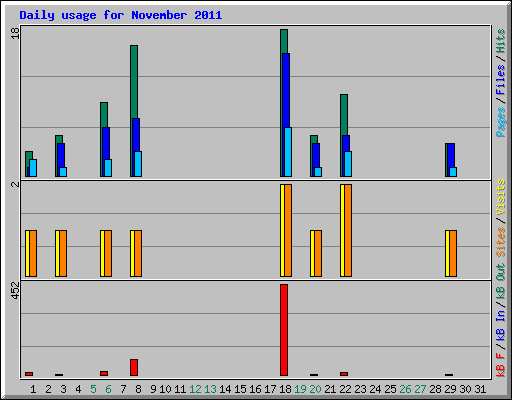The image size is (512, 400).
Task: Click the "kB Out" legend label
Action: click(500, 281)
